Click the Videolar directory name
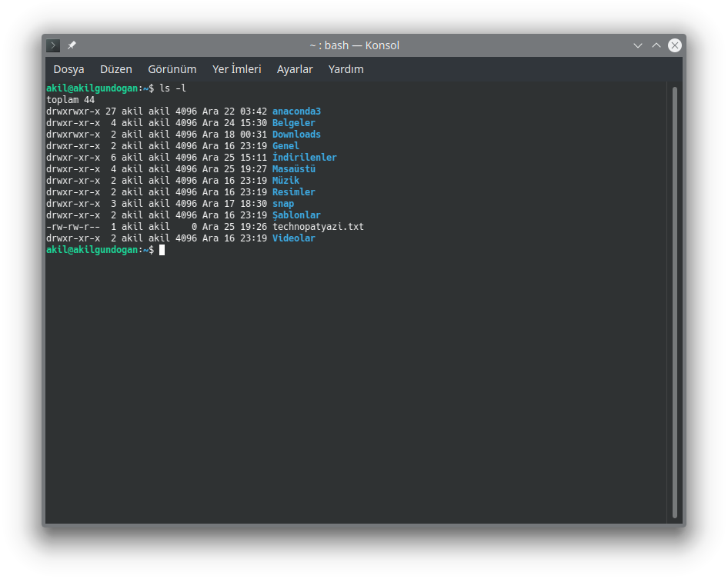728x579 pixels. [x=293, y=238]
